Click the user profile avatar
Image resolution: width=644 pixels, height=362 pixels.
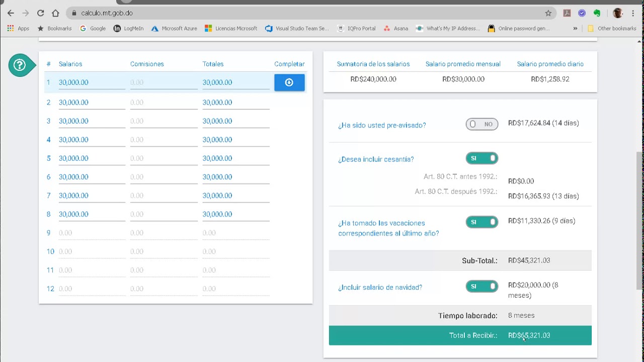pyautogui.click(x=618, y=13)
